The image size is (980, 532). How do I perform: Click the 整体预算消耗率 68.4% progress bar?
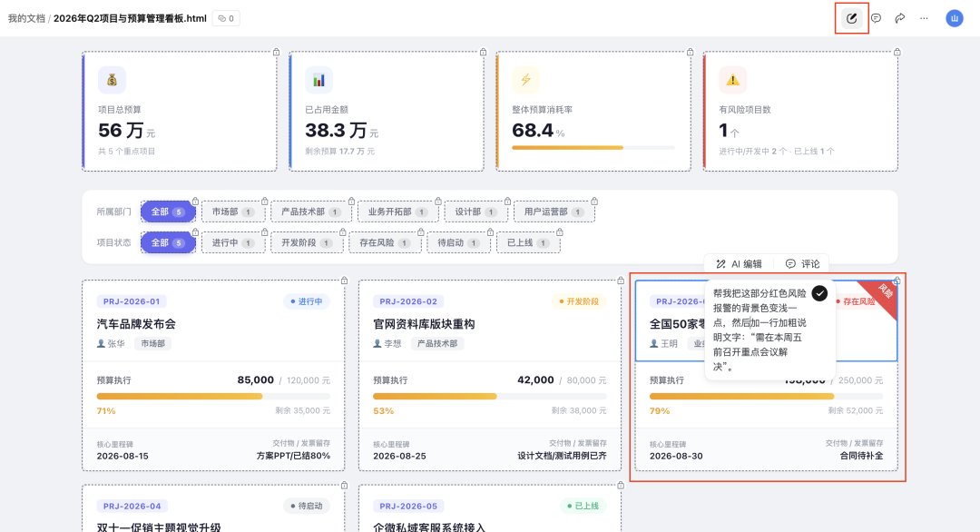[x=593, y=148]
